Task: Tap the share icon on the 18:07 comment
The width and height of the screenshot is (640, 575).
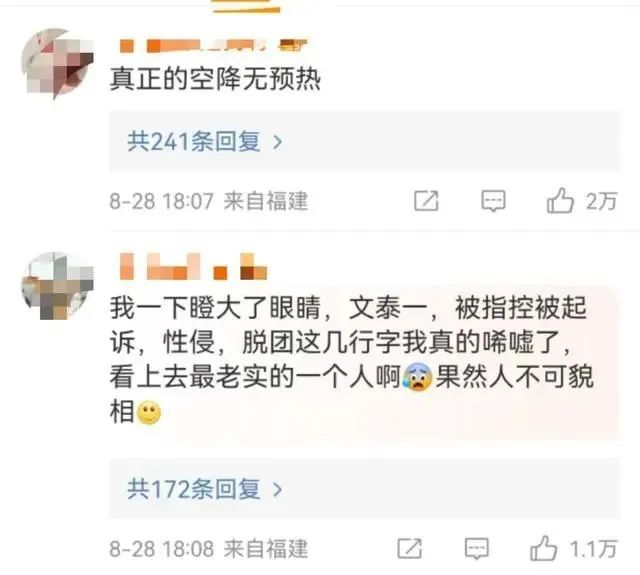Action: tap(426, 201)
